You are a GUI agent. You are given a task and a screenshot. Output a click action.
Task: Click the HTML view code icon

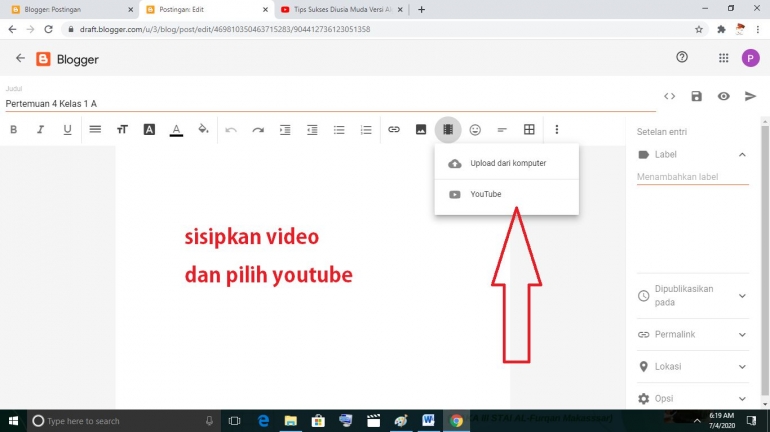click(x=670, y=96)
